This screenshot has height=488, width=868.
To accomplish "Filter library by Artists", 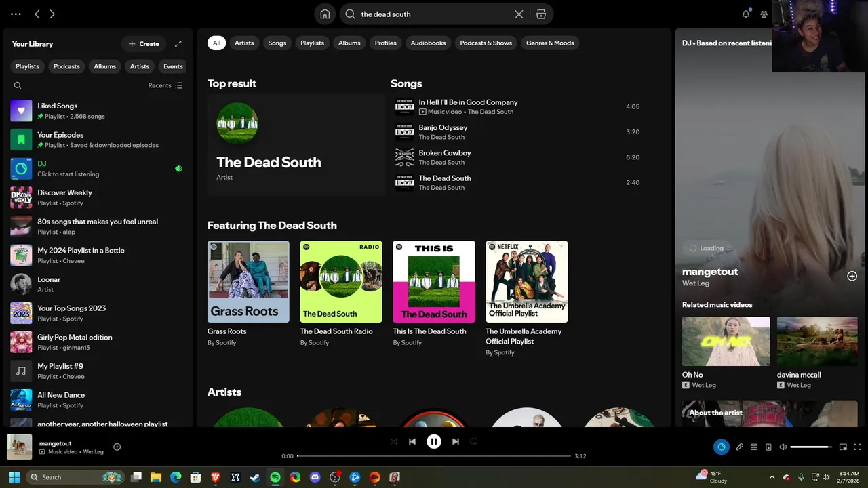I will (x=140, y=66).
